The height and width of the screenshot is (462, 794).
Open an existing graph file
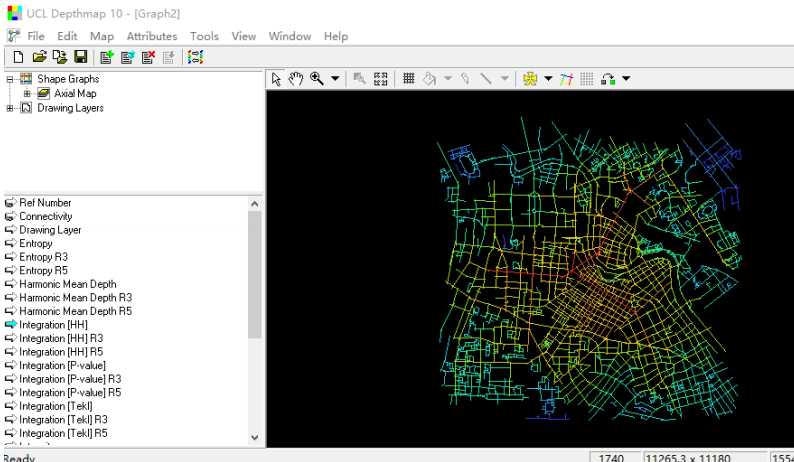[x=39, y=57]
